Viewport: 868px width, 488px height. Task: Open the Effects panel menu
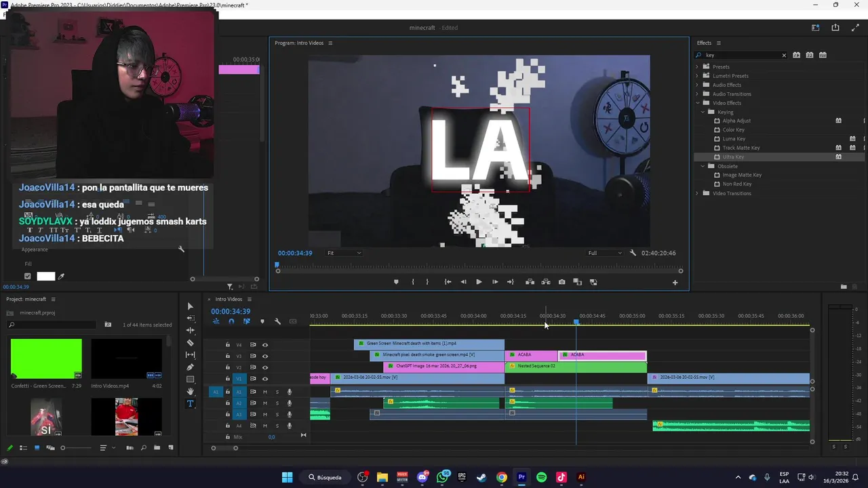point(718,43)
